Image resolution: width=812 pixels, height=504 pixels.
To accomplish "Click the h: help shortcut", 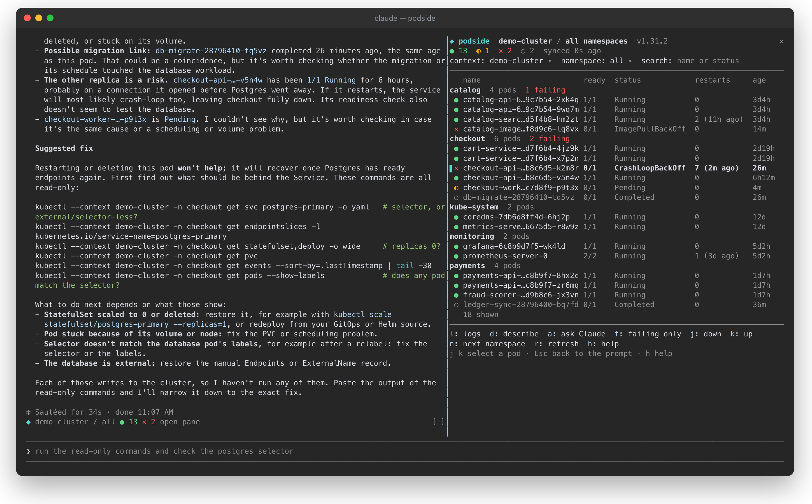I will 603,344.
